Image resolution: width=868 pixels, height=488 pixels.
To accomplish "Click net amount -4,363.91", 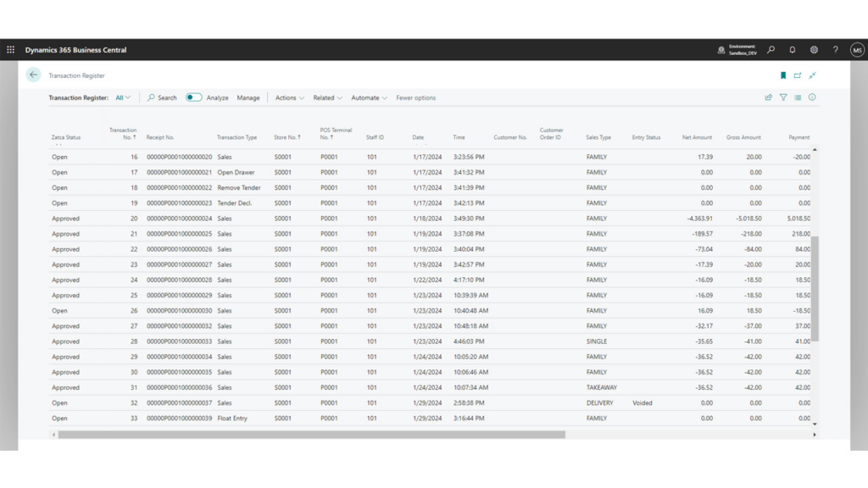I will coord(699,219).
